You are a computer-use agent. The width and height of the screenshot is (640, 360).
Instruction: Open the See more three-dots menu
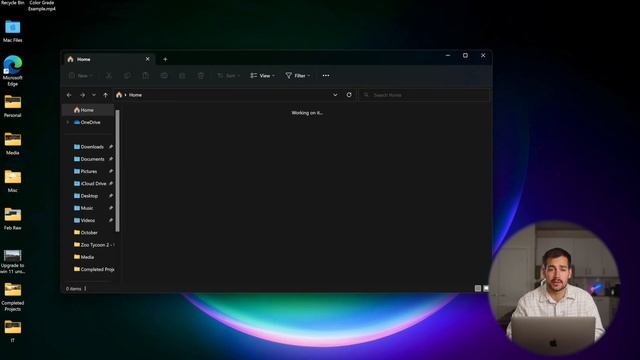(x=326, y=76)
